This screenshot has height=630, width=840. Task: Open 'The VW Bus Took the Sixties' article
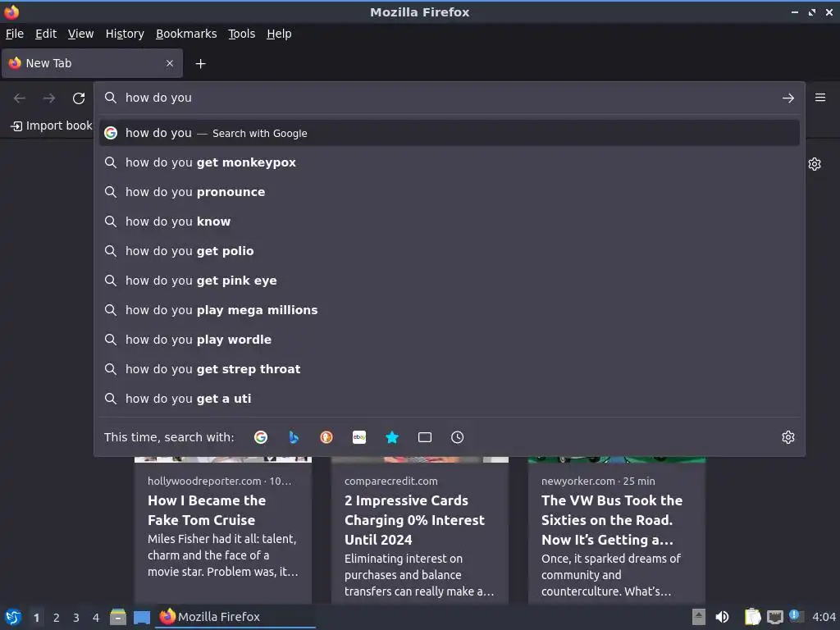coord(617,531)
